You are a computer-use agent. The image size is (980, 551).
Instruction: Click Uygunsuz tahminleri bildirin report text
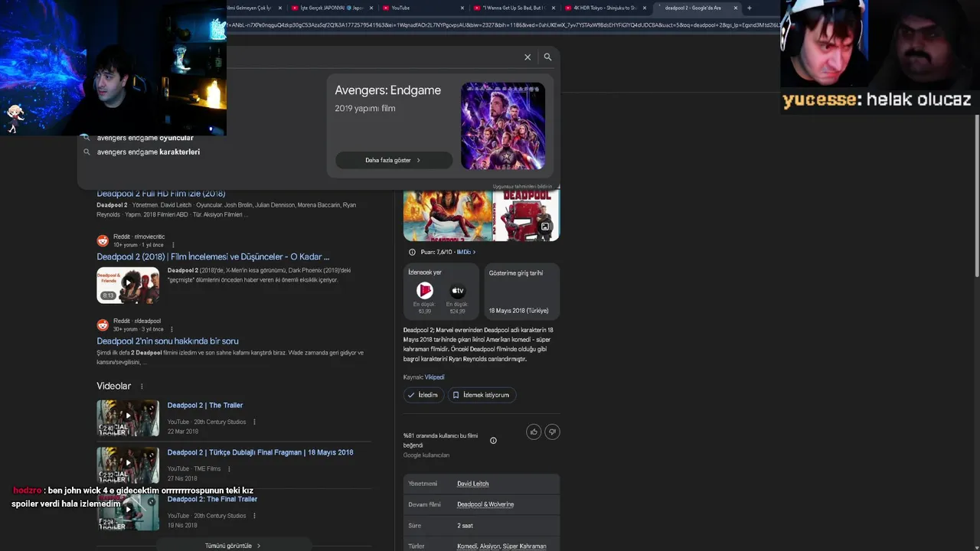coord(523,187)
